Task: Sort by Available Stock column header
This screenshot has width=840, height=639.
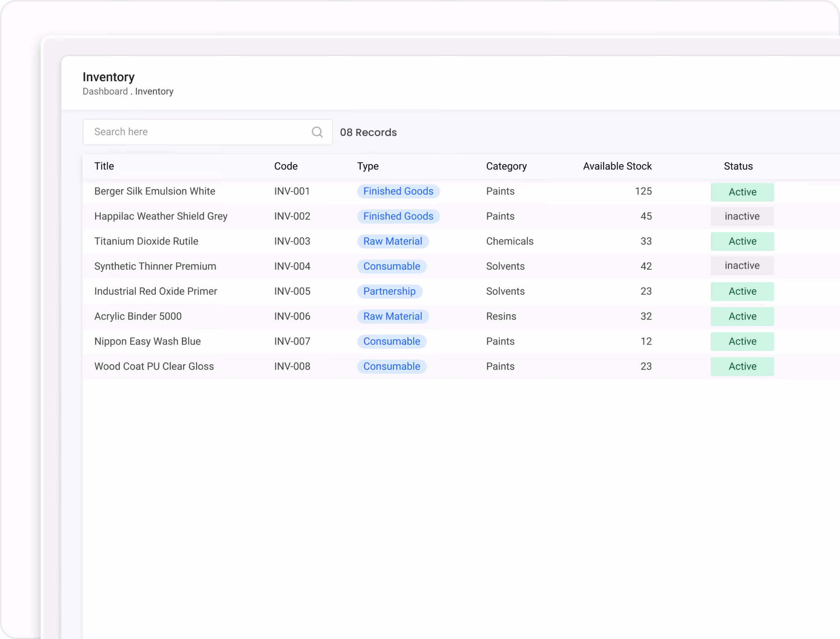Action: pyautogui.click(x=617, y=166)
